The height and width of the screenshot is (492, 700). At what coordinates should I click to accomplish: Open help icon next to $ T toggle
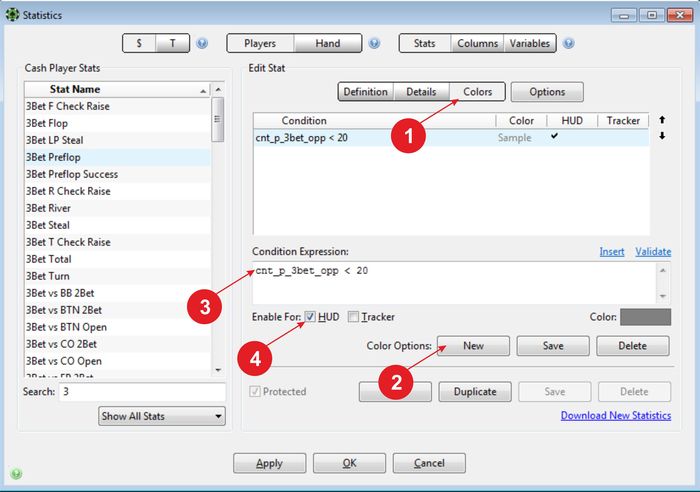tap(202, 43)
